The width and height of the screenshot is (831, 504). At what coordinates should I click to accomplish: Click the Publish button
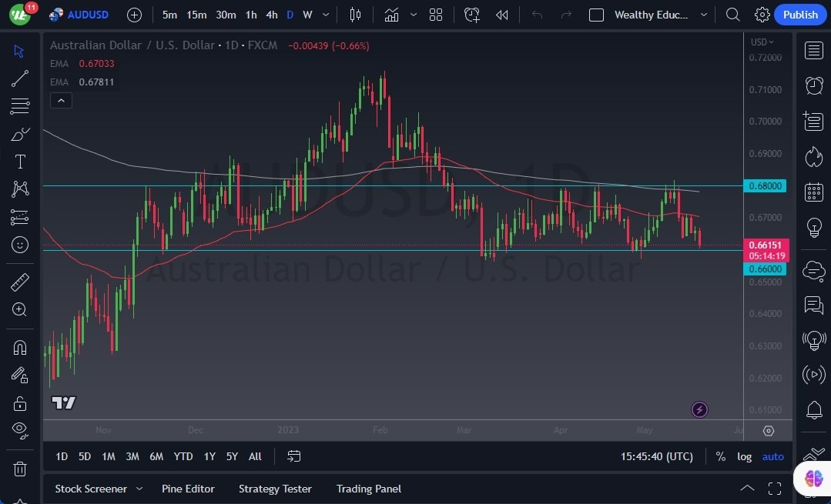800,15
